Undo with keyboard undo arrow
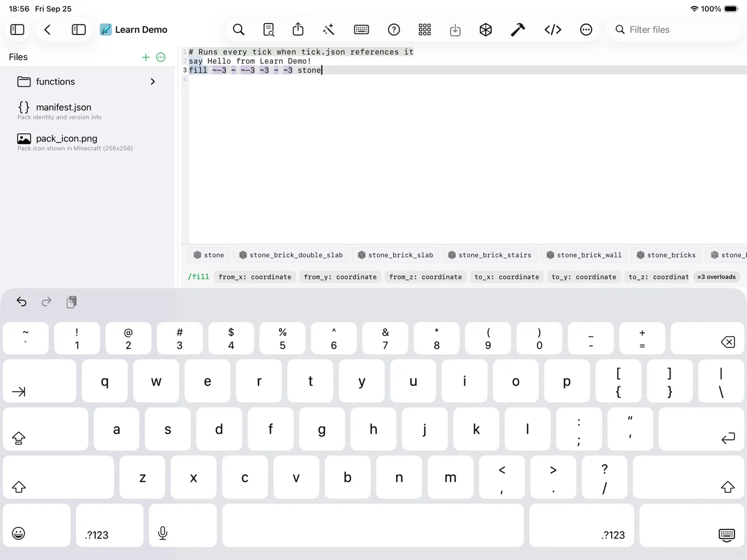The height and width of the screenshot is (560, 747). (21, 302)
